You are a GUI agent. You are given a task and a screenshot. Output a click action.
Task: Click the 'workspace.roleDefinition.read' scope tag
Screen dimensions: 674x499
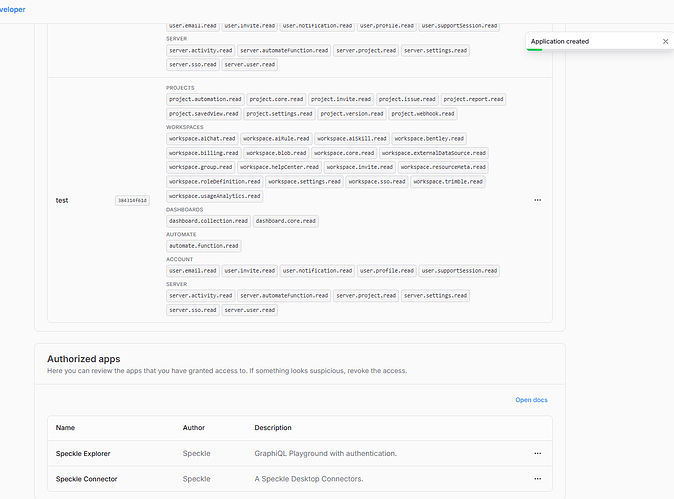coord(214,182)
